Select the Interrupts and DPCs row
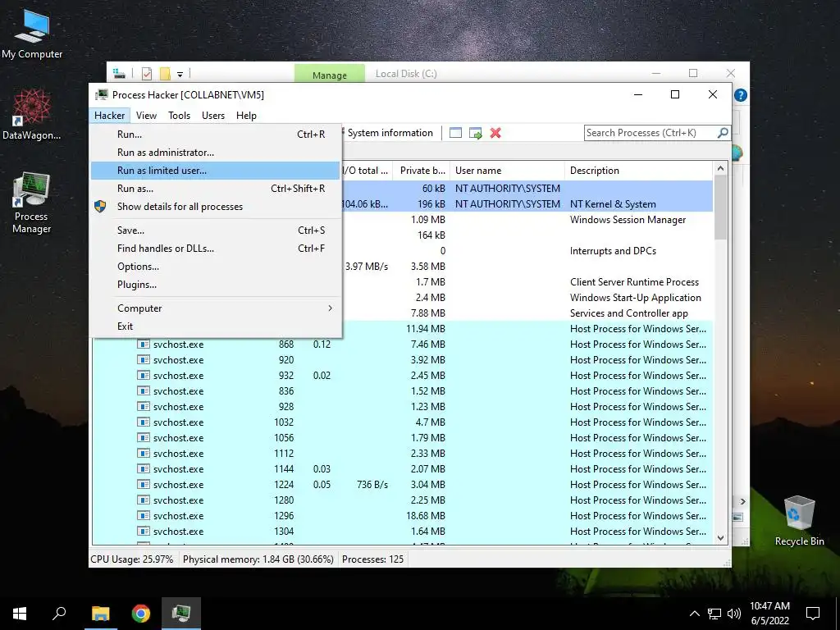The height and width of the screenshot is (630, 840). click(528, 251)
